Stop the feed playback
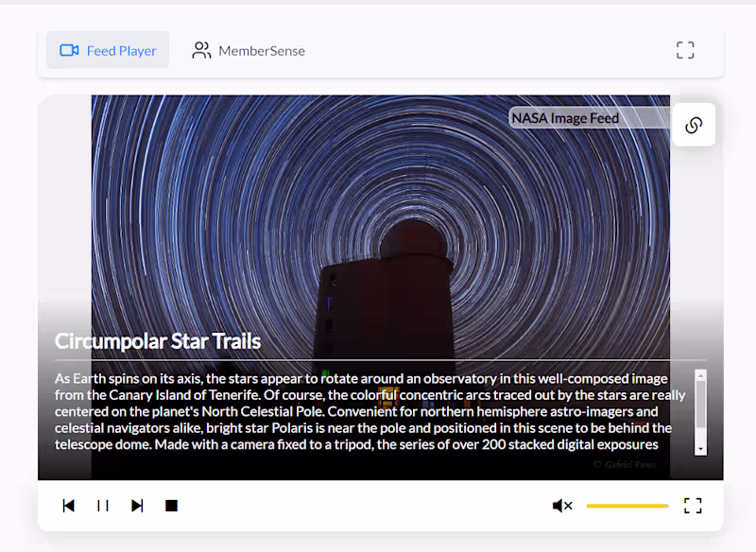 [171, 506]
